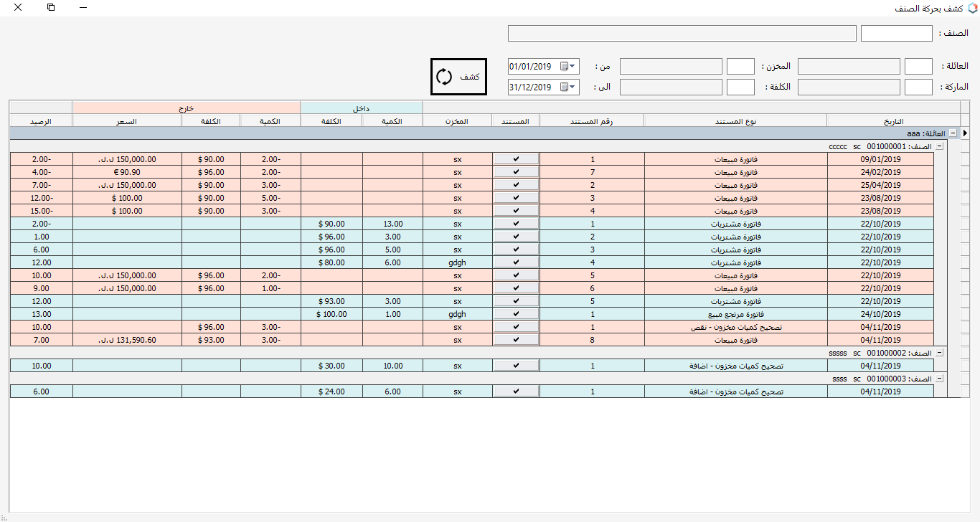
Task: Click the نوع المستند column header
Action: [x=735, y=120]
